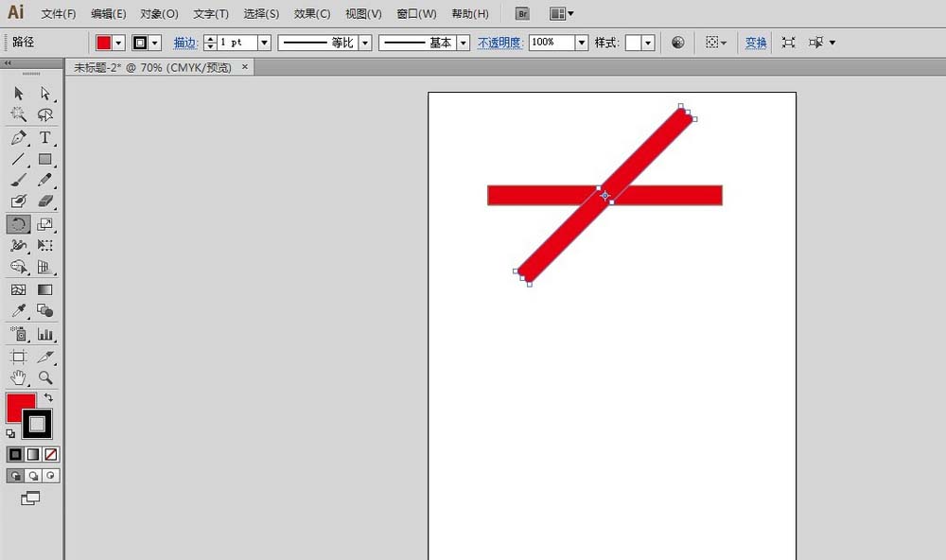Select the Pencil tool

[x=45, y=180]
